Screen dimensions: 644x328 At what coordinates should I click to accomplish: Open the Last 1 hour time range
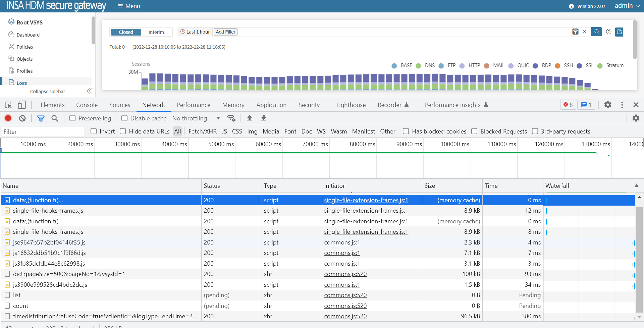click(195, 32)
